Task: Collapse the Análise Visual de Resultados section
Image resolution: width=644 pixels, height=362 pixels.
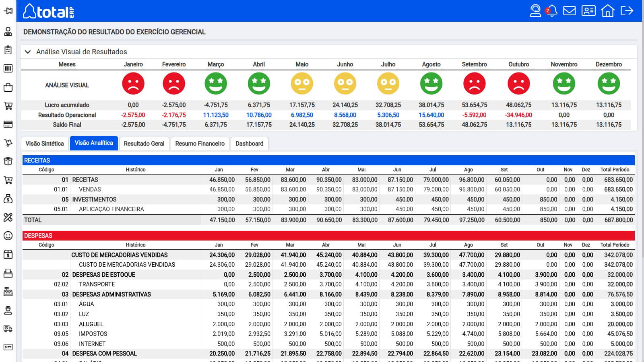Action: (x=28, y=52)
